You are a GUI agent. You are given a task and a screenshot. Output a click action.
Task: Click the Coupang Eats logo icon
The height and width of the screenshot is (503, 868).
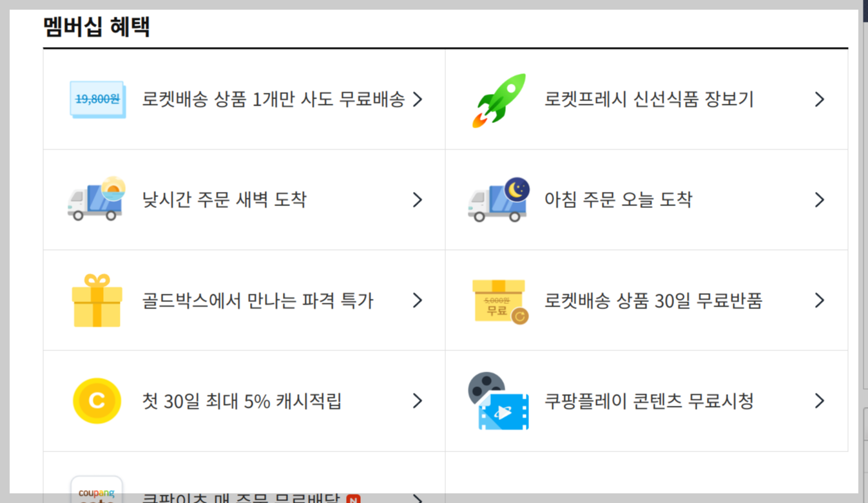(x=97, y=489)
